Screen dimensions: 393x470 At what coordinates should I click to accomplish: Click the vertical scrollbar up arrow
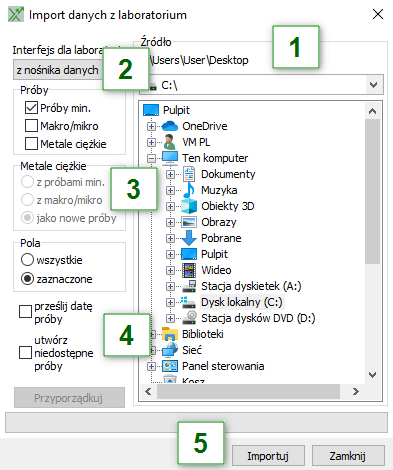pyautogui.click(x=373, y=111)
